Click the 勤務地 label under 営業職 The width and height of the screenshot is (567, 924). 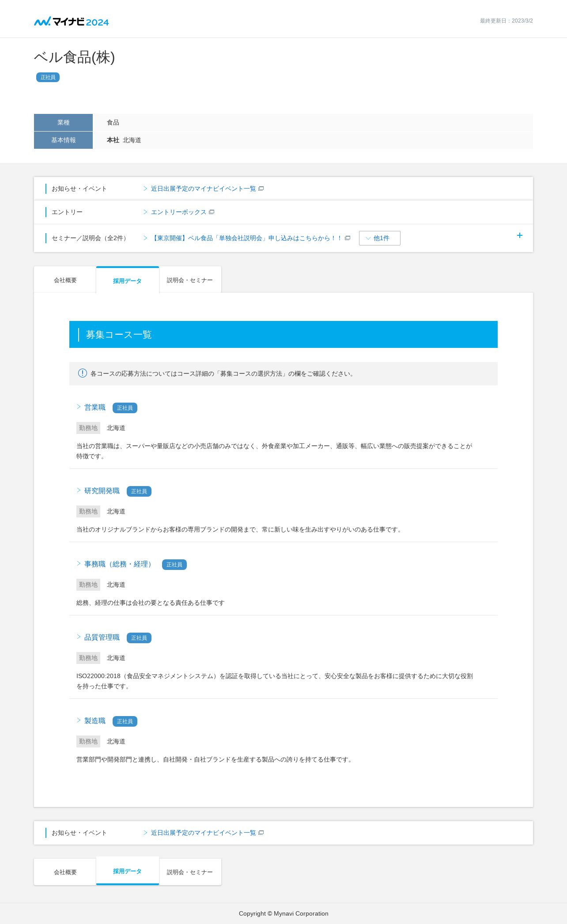pos(88,428)
